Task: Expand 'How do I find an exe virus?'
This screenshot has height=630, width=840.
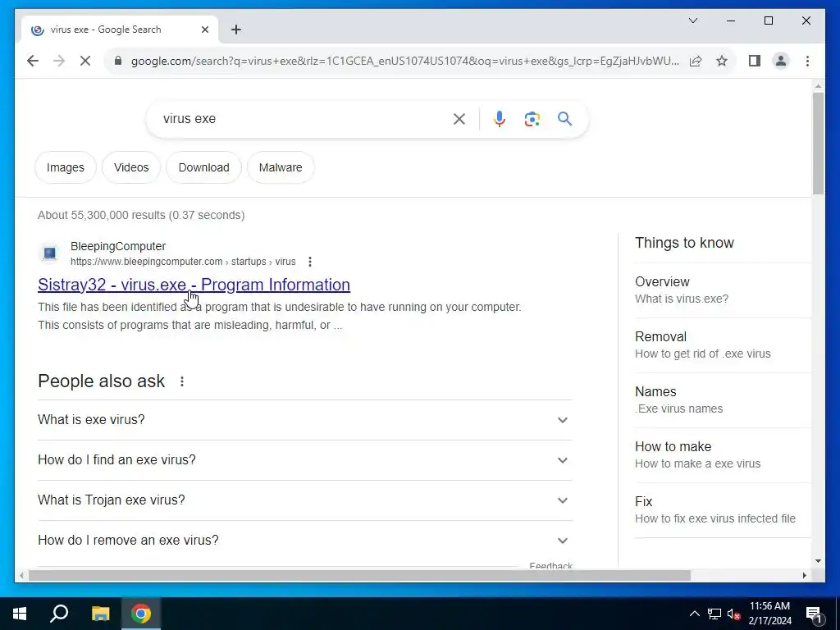Action: coord(305,460)
